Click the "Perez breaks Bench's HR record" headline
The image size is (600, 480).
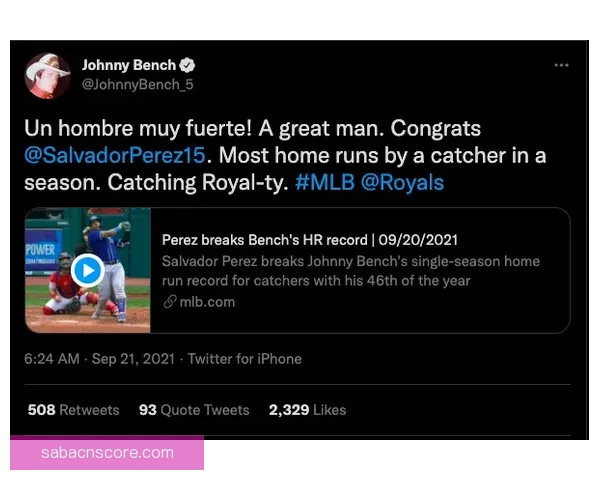click(x=310, y=240)
